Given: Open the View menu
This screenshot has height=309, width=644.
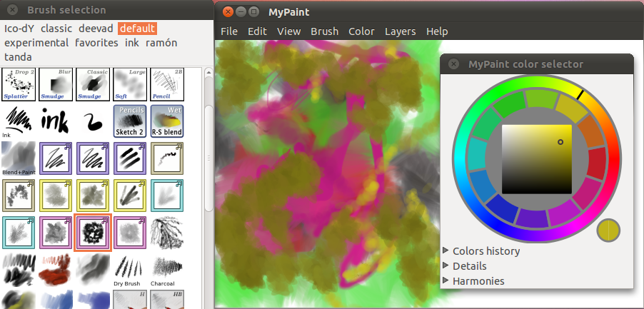Looking at the screenshot, I should (x=288, y=31).
